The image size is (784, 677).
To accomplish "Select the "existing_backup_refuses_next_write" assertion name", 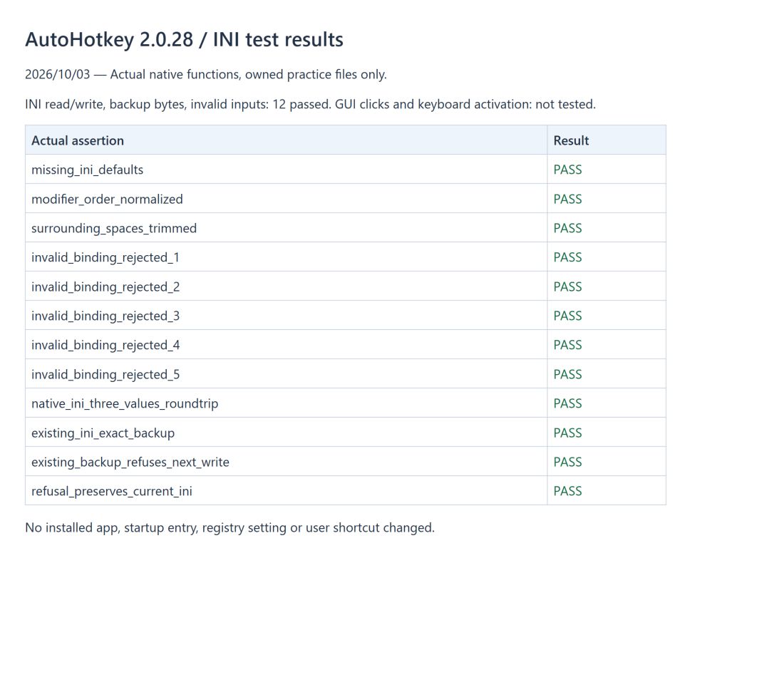I will click(x=130, y=462).
